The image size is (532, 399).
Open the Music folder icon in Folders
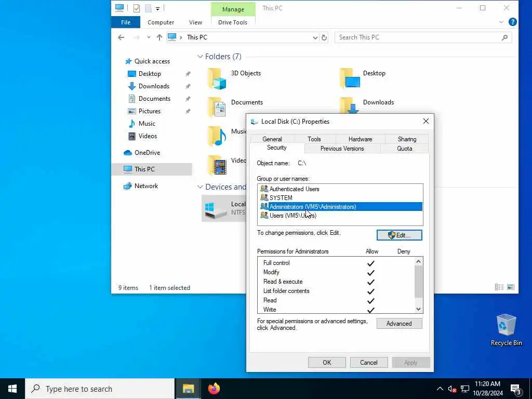tap(217, 136)
